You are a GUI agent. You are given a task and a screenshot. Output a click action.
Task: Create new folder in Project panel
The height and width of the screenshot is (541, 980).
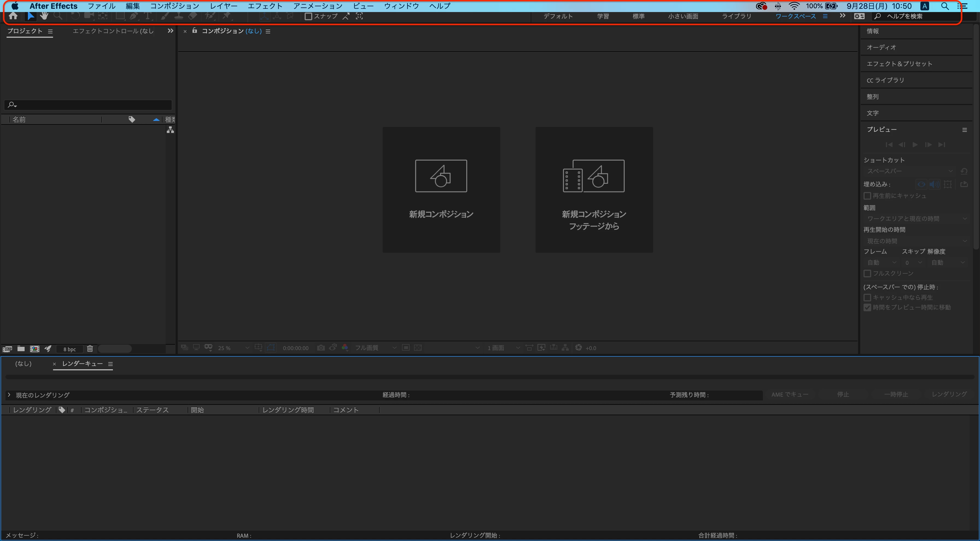point(21,348)
